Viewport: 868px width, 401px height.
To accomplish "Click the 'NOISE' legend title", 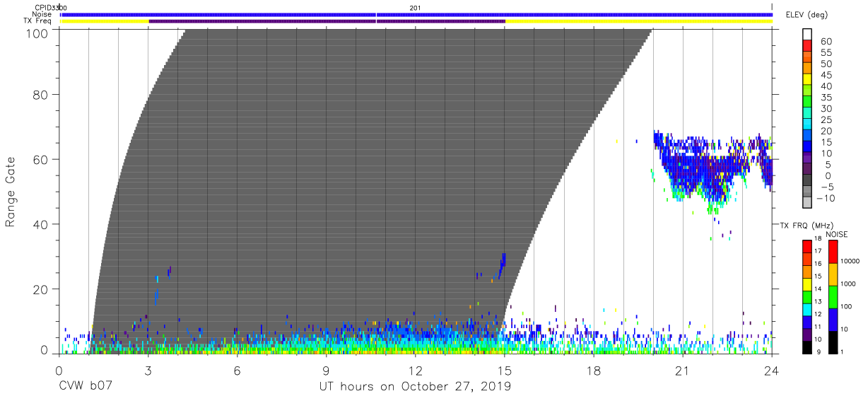I will (836, 234).
